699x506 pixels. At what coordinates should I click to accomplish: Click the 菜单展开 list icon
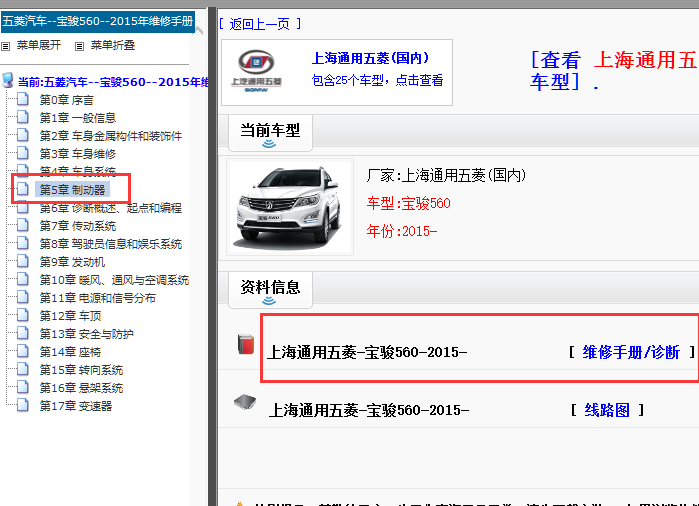point(5,46)
